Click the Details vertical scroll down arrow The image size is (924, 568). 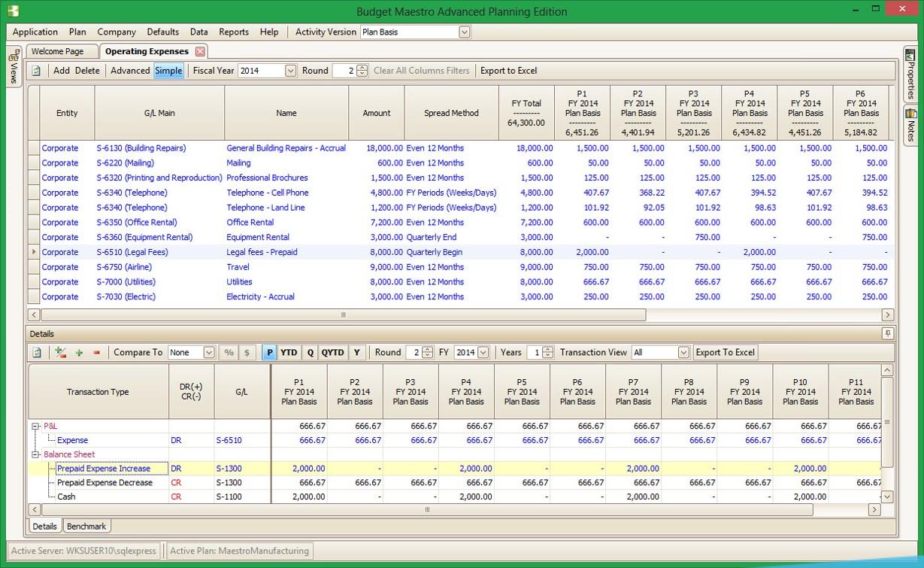click(x=887, y=497)
